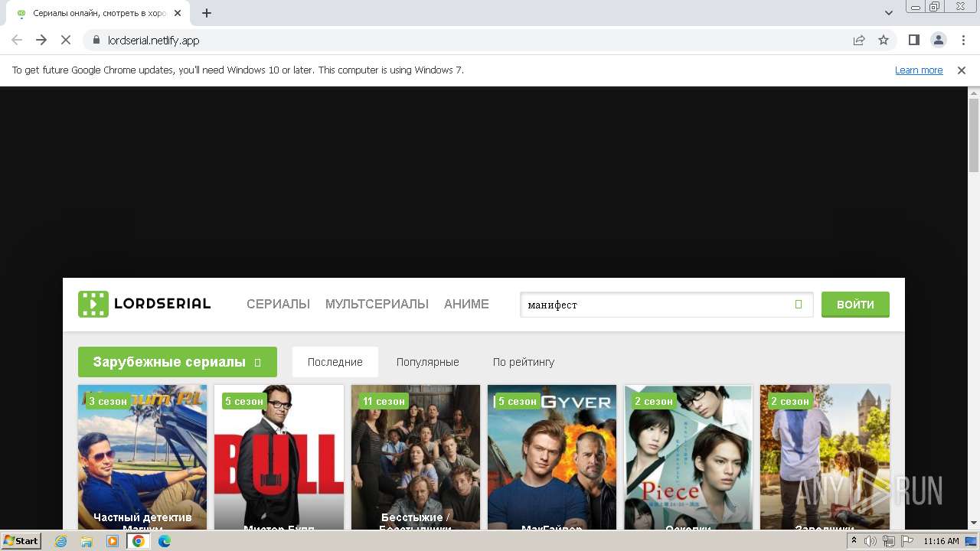980x551 pixels.
Task: Click the address bar URL
Action: (x=154, y=41)
